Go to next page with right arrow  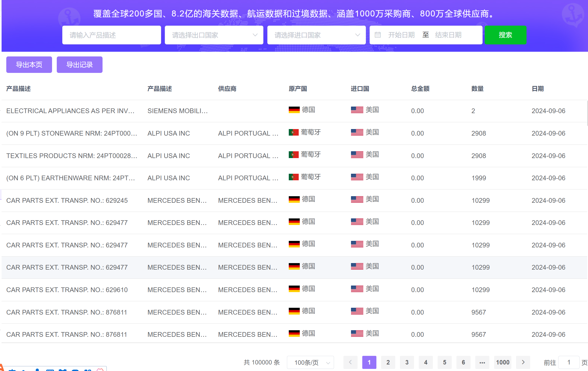coord(523,362)
